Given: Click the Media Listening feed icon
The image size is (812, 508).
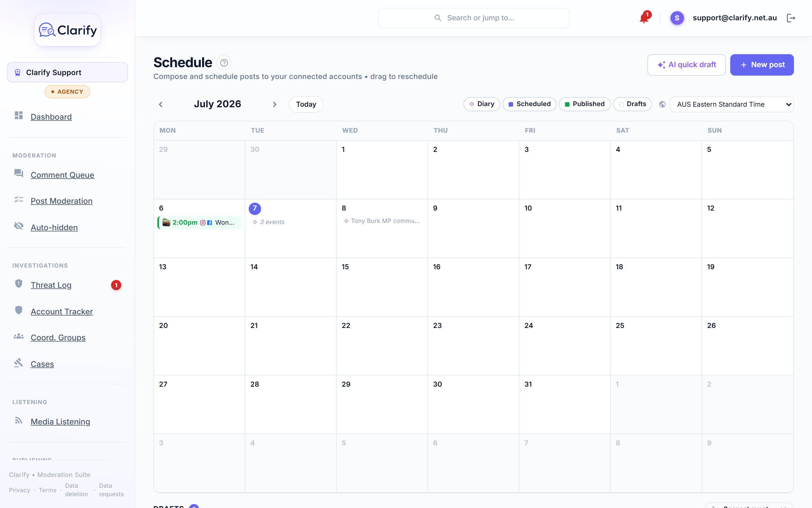Looking at the screenshot, I should [19, 420].
